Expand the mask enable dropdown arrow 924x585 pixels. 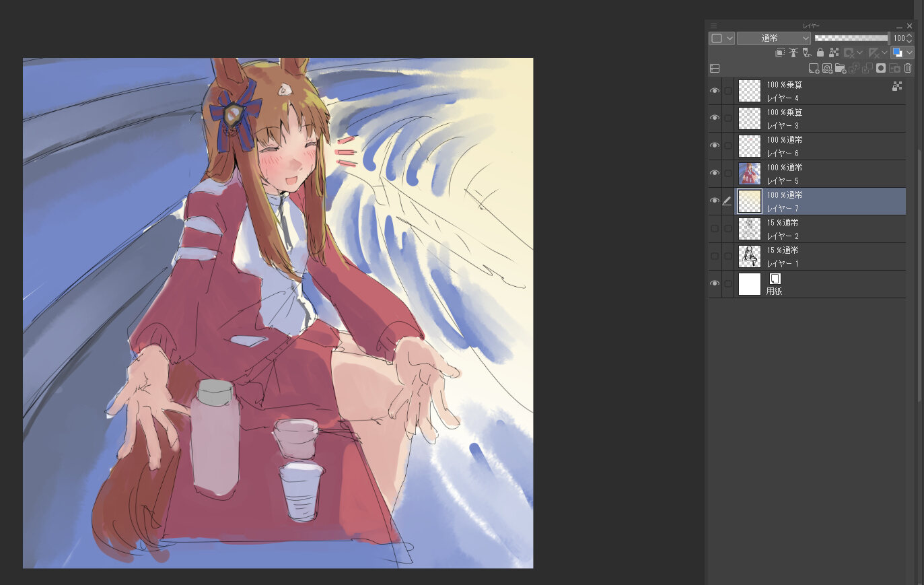click(859, 53)
